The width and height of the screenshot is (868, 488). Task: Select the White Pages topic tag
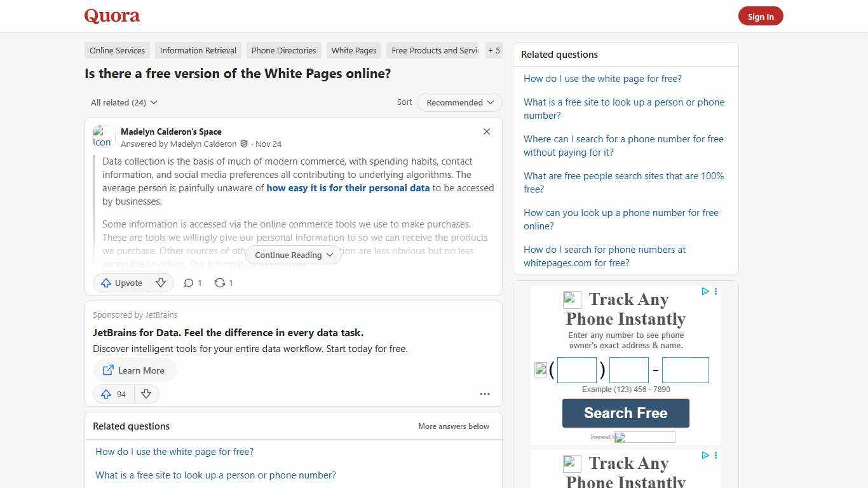pyautogui.click(x=353, y=50)
